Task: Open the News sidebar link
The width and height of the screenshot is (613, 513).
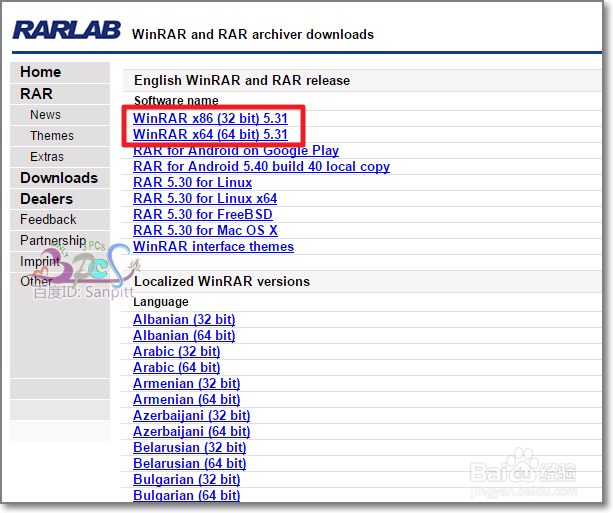Action: coord(45,115)
